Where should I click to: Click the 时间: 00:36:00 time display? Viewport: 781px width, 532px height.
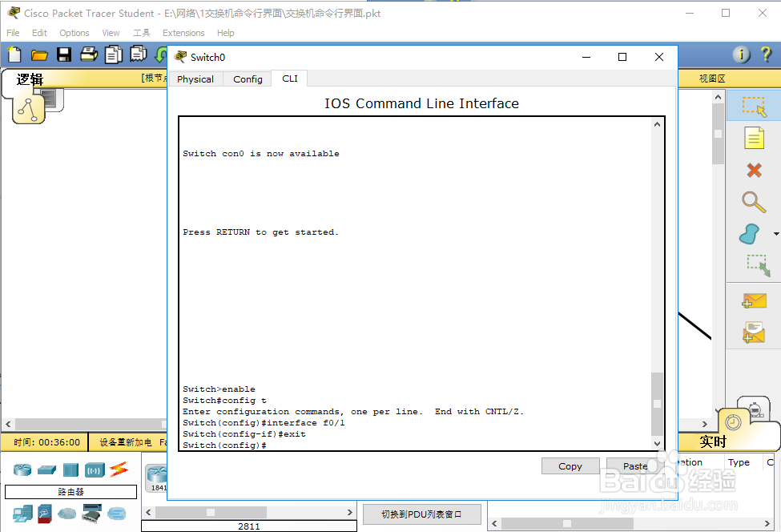46,442
